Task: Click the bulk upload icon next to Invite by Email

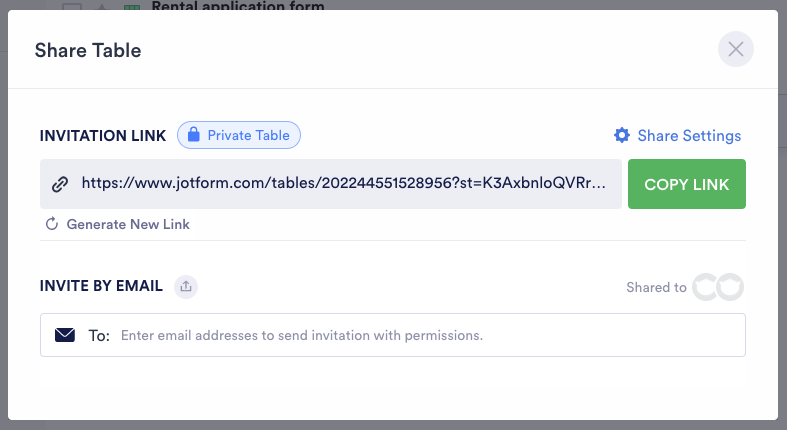Action: (185, 287)
